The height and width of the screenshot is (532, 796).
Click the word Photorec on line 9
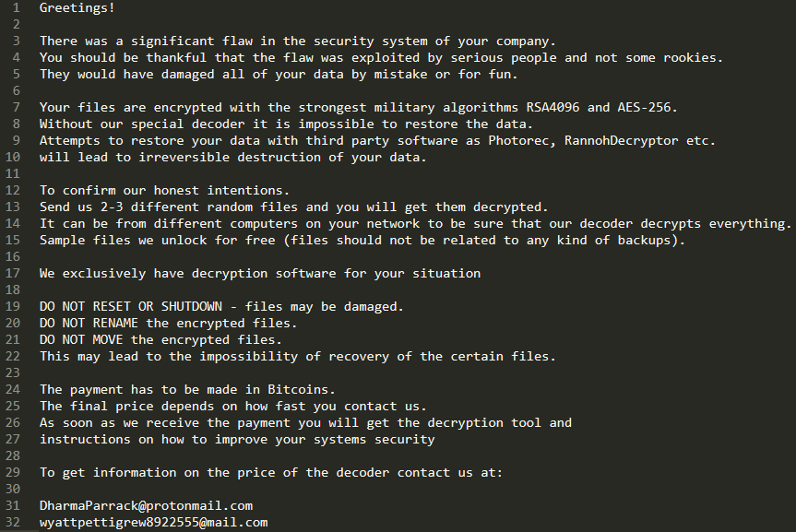click(x=518, y=141)
